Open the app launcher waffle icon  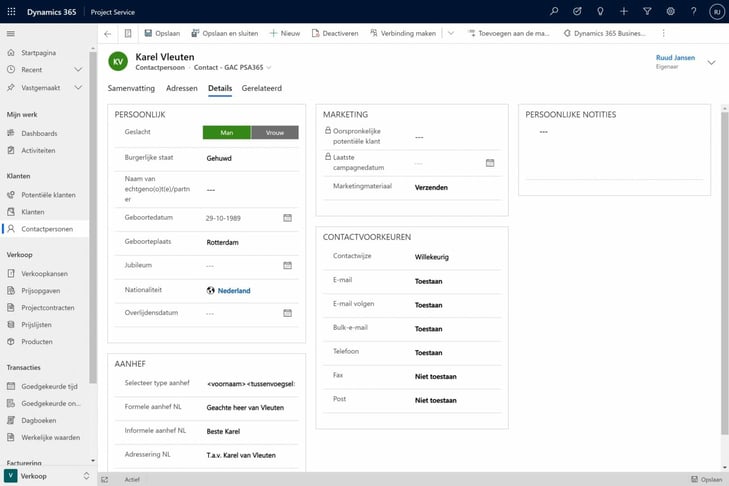click(12, 12)
